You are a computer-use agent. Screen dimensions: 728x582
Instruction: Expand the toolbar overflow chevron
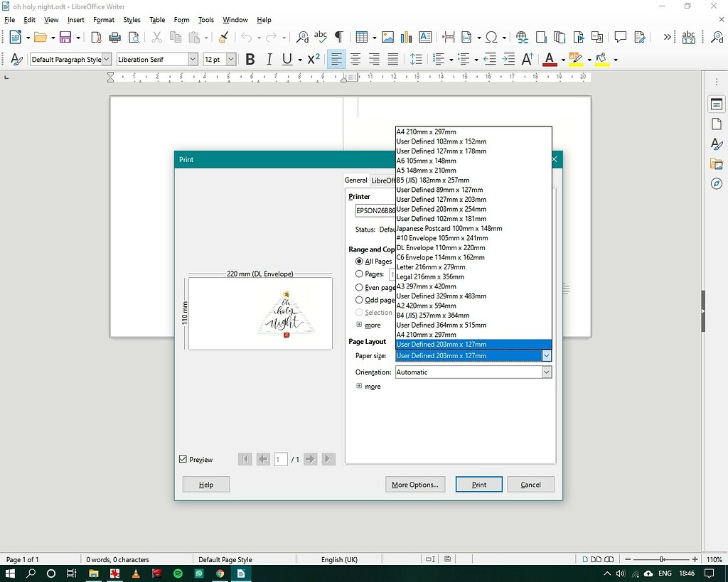667,37
